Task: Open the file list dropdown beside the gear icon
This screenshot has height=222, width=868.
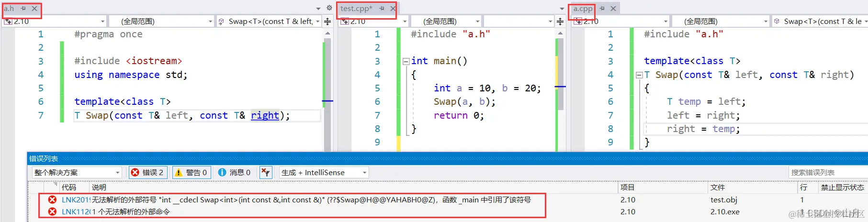Action: [x=318, y=9]
